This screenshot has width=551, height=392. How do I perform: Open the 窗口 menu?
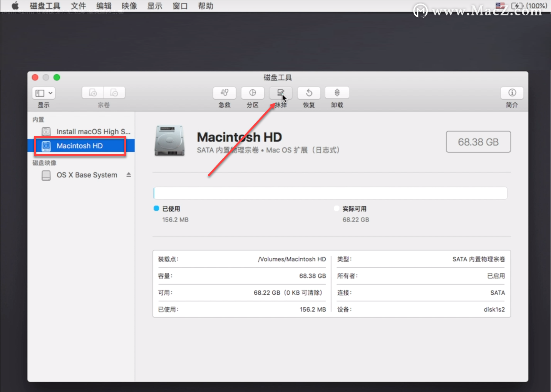(x=180, y=6)
